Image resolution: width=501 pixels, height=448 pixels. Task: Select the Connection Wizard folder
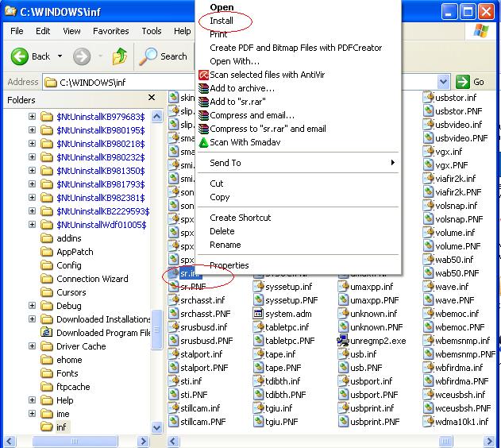92,279
